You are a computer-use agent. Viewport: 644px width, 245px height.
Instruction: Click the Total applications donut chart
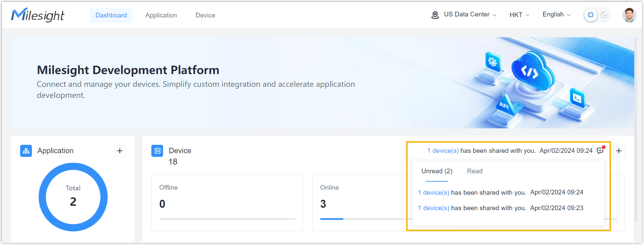(73, 197)
